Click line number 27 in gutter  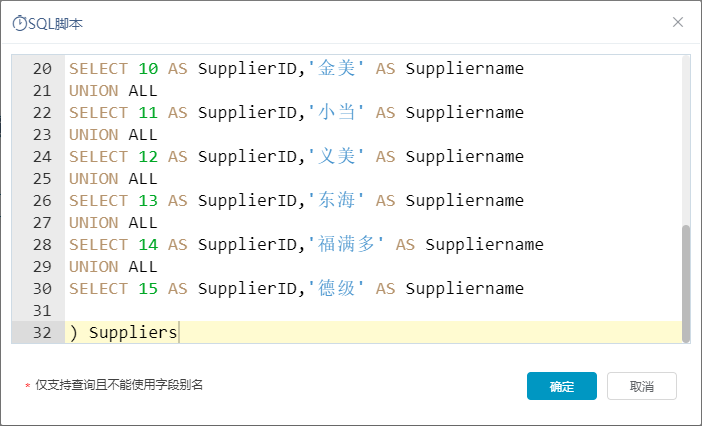[x=42, y=222]
